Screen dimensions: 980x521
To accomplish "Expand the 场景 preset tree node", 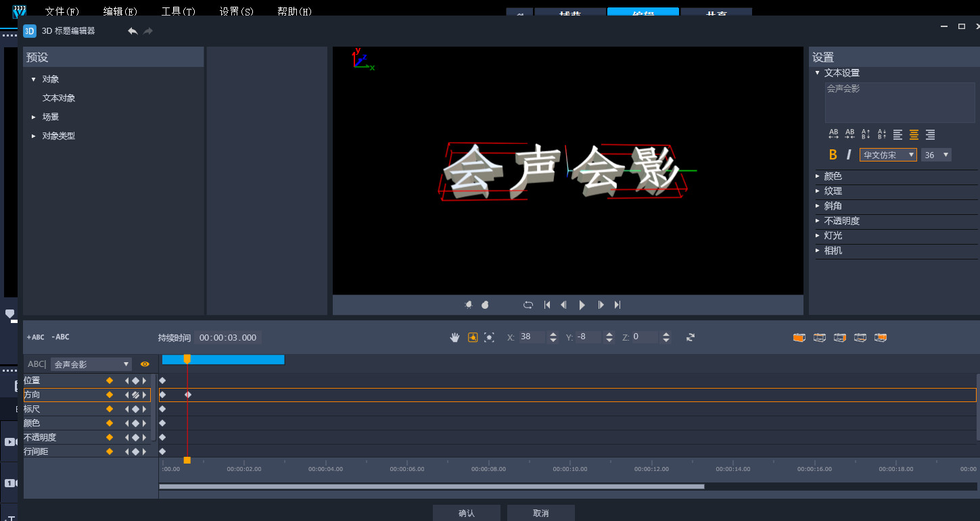I will (33, 117).
